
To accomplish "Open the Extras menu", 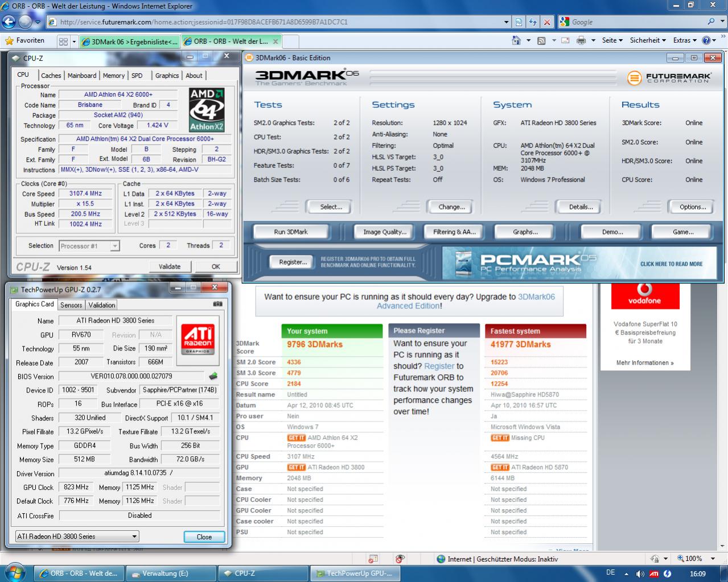I will click(x=685, y=40).
